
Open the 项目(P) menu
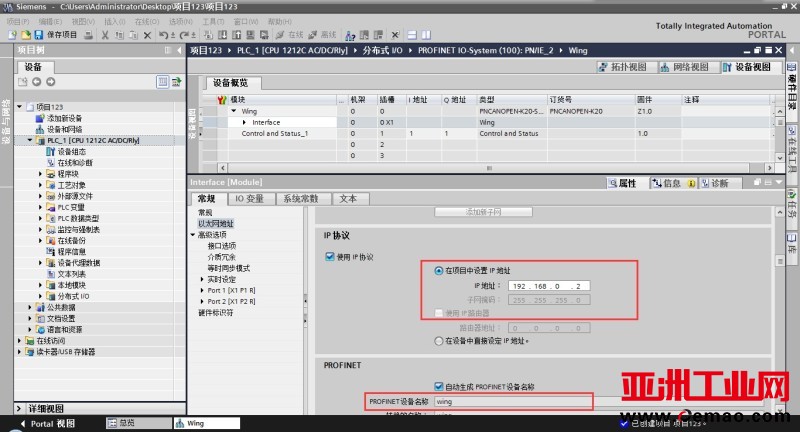coord(18,21)
